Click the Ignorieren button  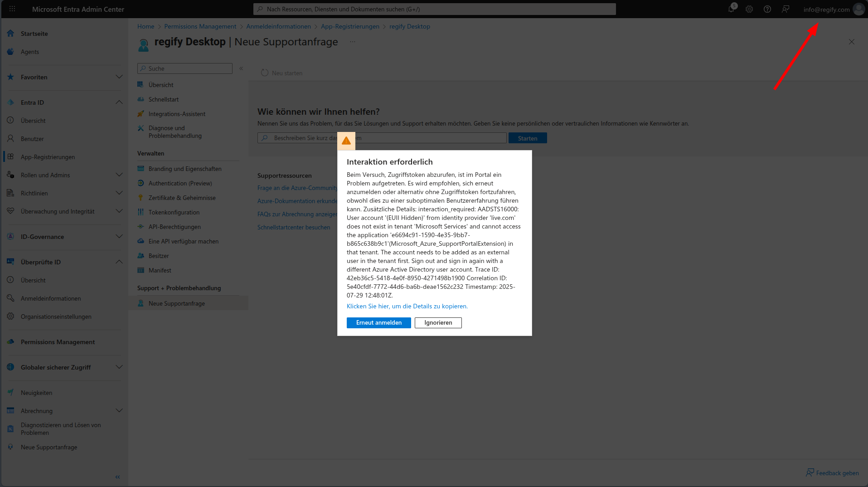point(438,323)
